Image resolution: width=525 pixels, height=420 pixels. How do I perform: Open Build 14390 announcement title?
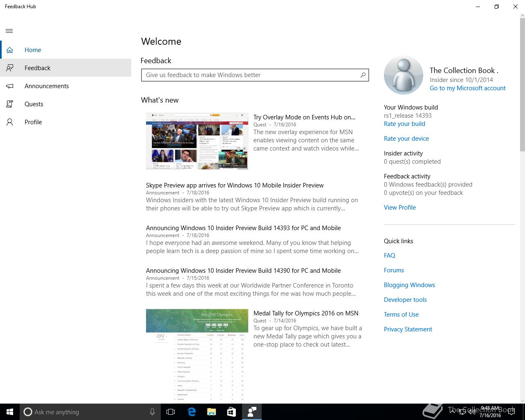pos(243,271)
